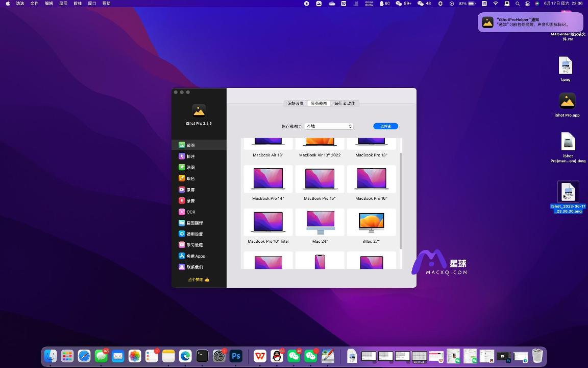Open the 前往 menu

coord(78,4)
